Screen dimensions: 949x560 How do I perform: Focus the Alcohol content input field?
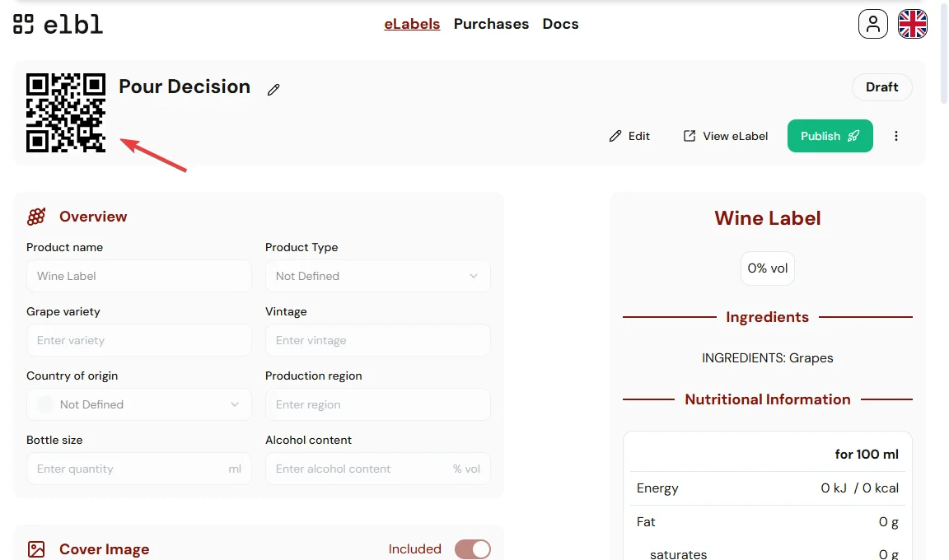362,469
